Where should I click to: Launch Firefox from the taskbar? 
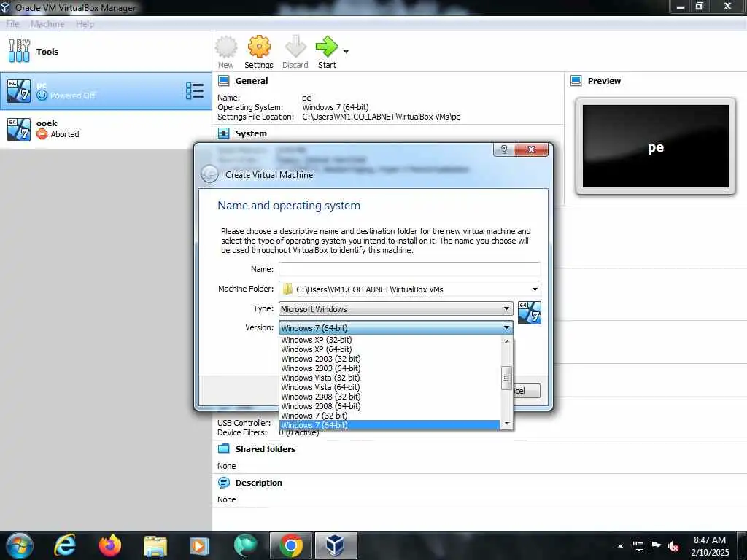tap(110, 545)
